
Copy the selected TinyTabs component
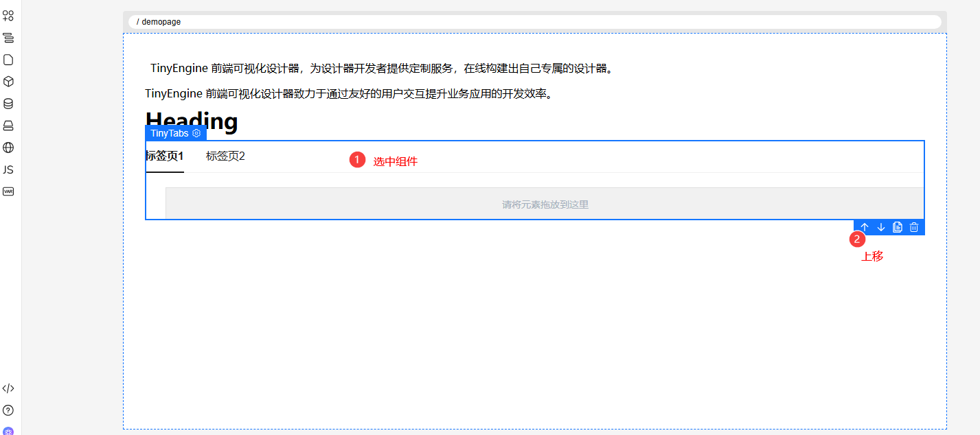click(x=898, y=227)
